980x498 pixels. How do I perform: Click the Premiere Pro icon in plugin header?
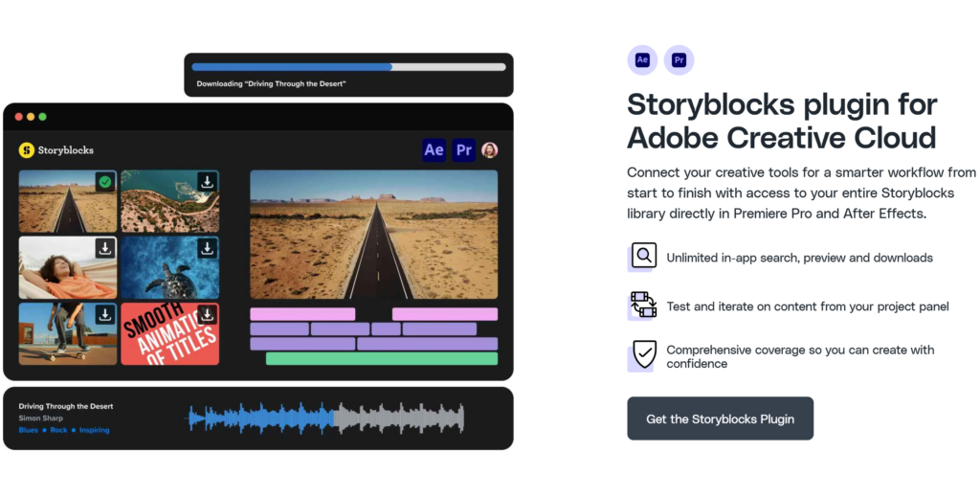[464, 150]
